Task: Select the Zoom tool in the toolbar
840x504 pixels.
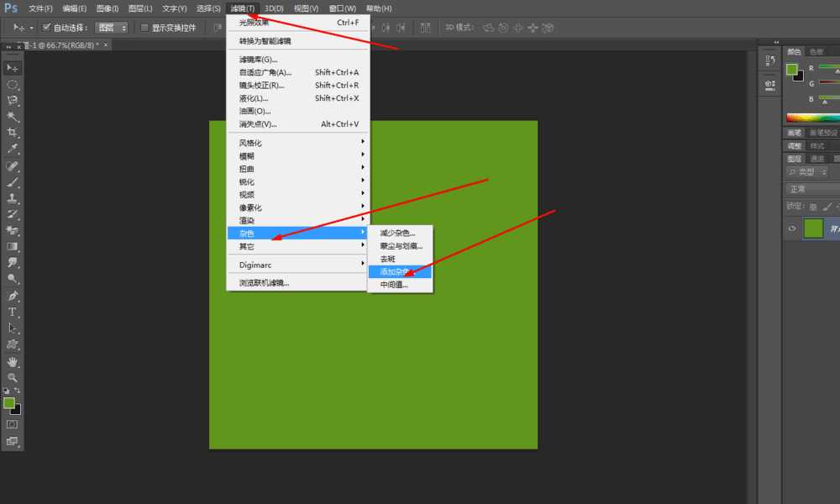Action: [12, 377]
